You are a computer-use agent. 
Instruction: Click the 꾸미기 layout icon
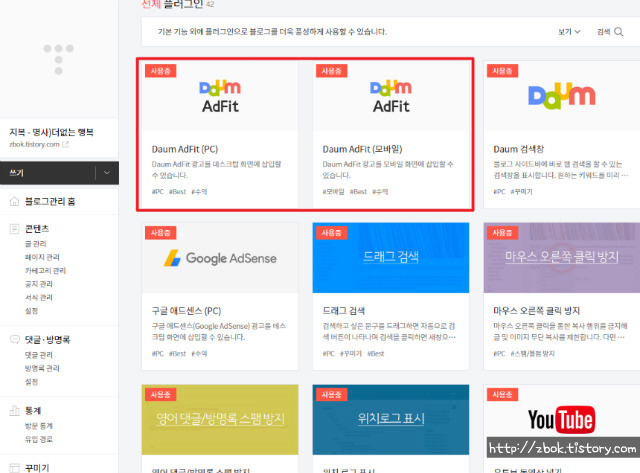(14, 468)
